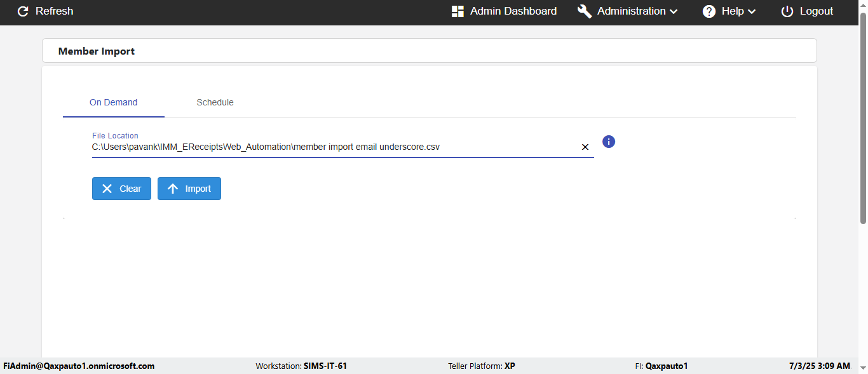Click FiAdmin@Qaxpauto1.onmicrosoft.com in status bar
This screenshot has height=374, width=868.
(x=79, y=366)
